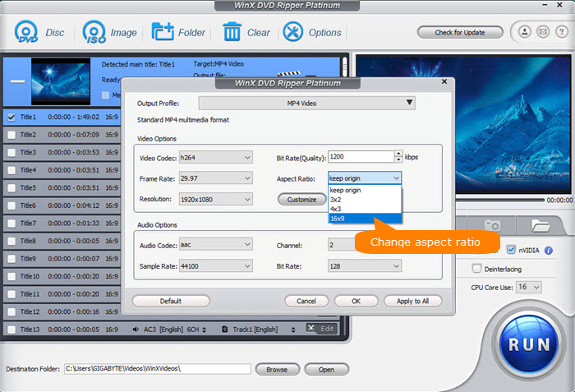
Task: Click the Open destination button
Action: click(x=326, y=369)
